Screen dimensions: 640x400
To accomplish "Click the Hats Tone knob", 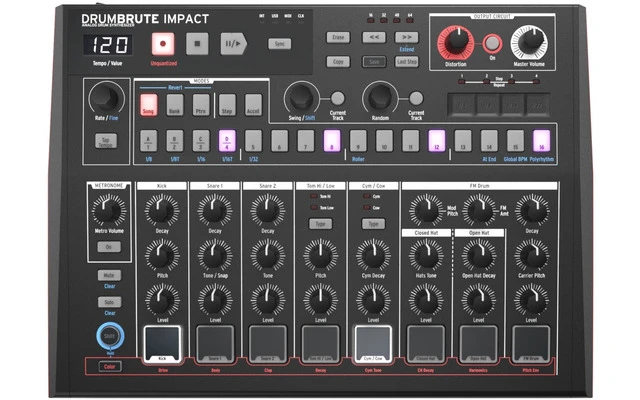I will 426,255.
